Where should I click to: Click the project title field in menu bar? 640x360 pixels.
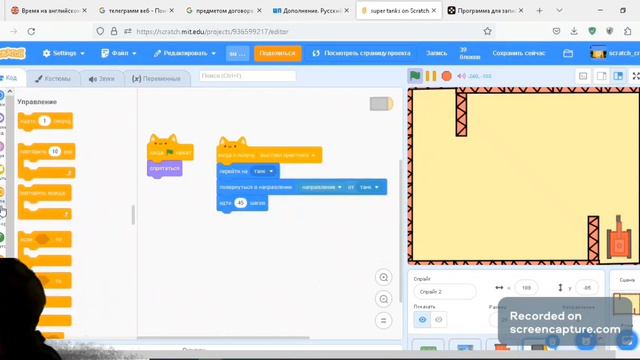pos(237,53)
